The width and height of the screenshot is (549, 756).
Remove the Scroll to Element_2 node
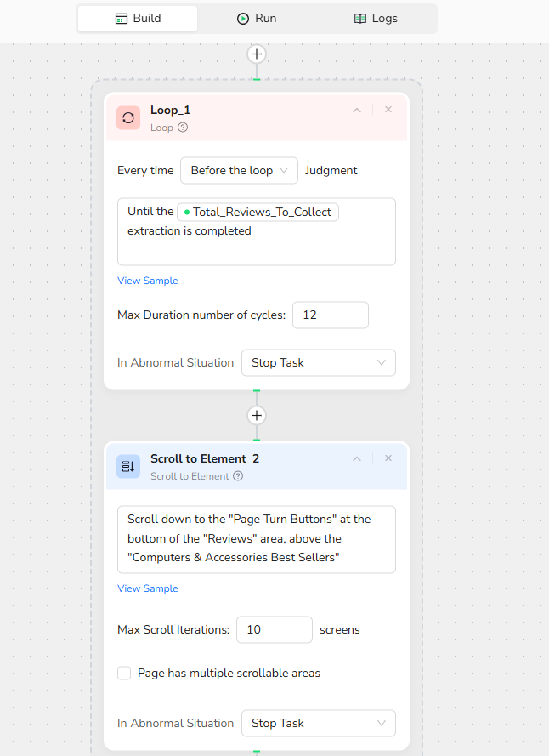pyautogui.click(x=388, y=458)
